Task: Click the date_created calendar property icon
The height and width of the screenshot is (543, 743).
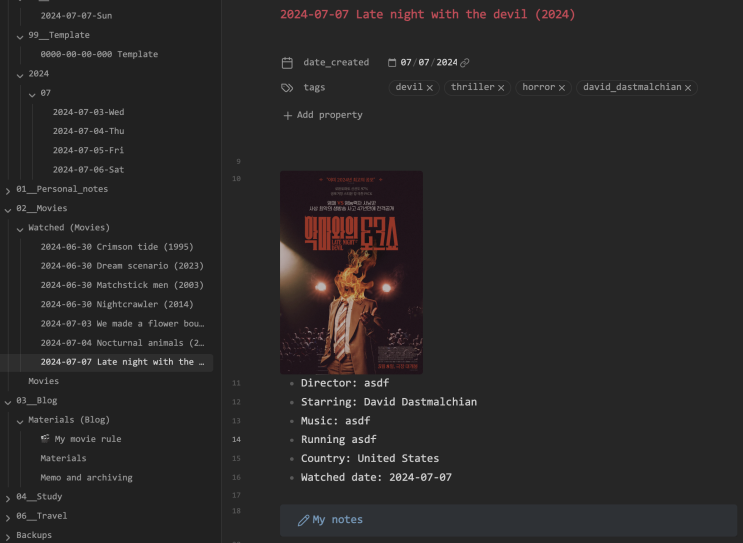Action: [x=287, y=63]
